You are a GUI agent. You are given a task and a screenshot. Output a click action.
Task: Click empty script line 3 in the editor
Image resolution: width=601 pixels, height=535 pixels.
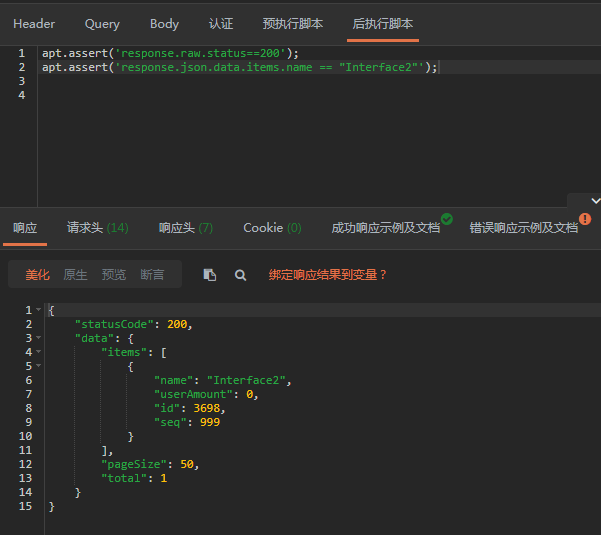[x=318, y=81]
